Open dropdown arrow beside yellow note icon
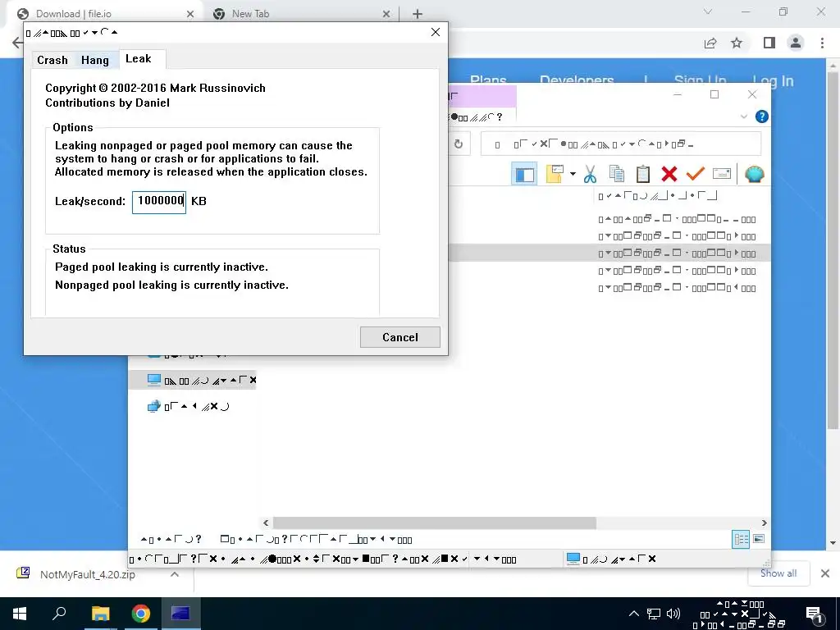The image size is (840, 630). coord(573,174)
